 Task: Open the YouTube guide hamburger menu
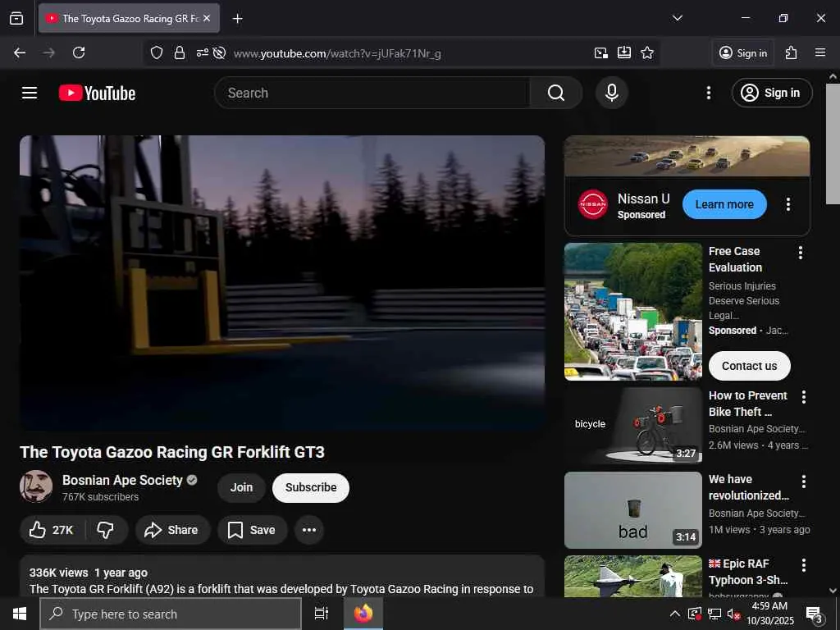(x=30, y=93)
